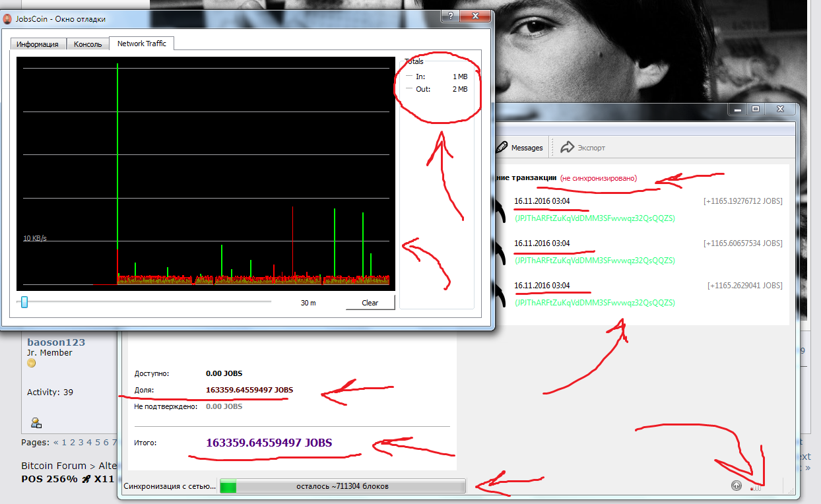Click the "30 m" time range label
This screenshot has width=821, height=504.
(308, 303)
